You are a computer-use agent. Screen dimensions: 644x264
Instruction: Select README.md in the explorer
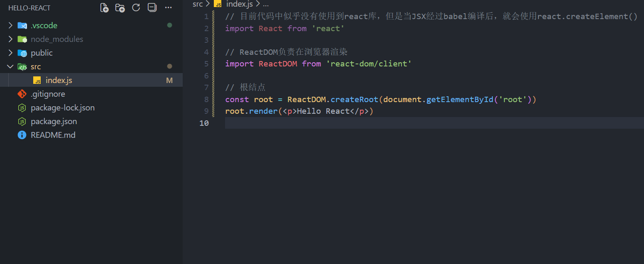point(53,135)
